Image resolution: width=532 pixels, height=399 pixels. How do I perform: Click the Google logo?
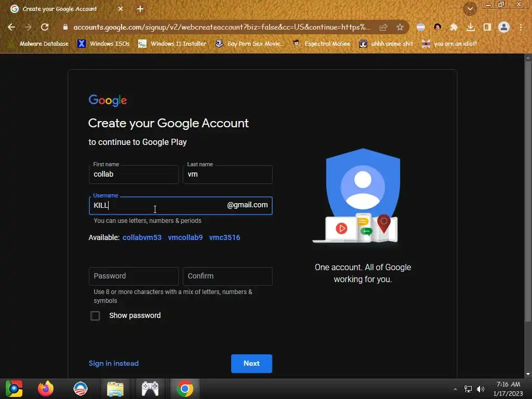click(x=108, y=100)
